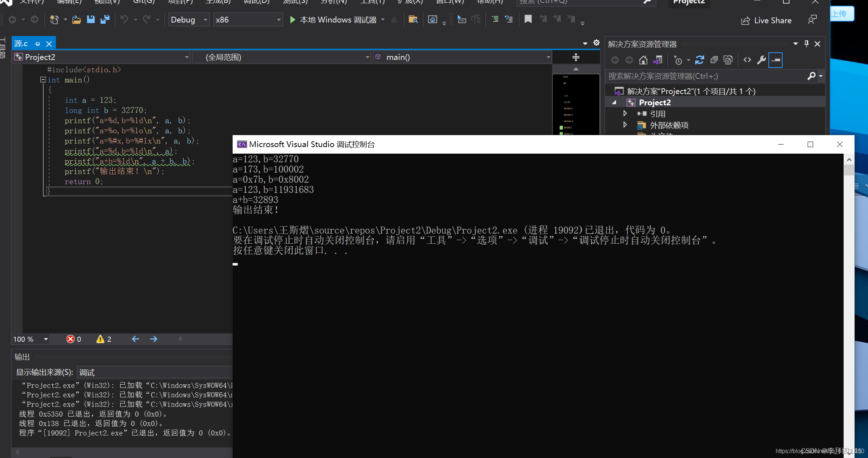Viewport: 868px width, 458px height.
Task: Click the Home icon in Solution Explorer
Action: (643, 60)
